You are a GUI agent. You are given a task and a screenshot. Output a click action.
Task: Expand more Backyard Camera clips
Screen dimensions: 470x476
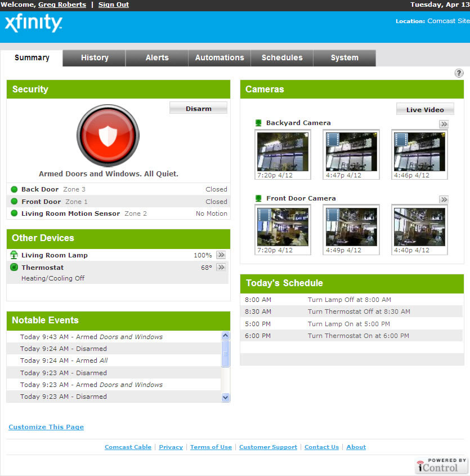tap(444, 124)
